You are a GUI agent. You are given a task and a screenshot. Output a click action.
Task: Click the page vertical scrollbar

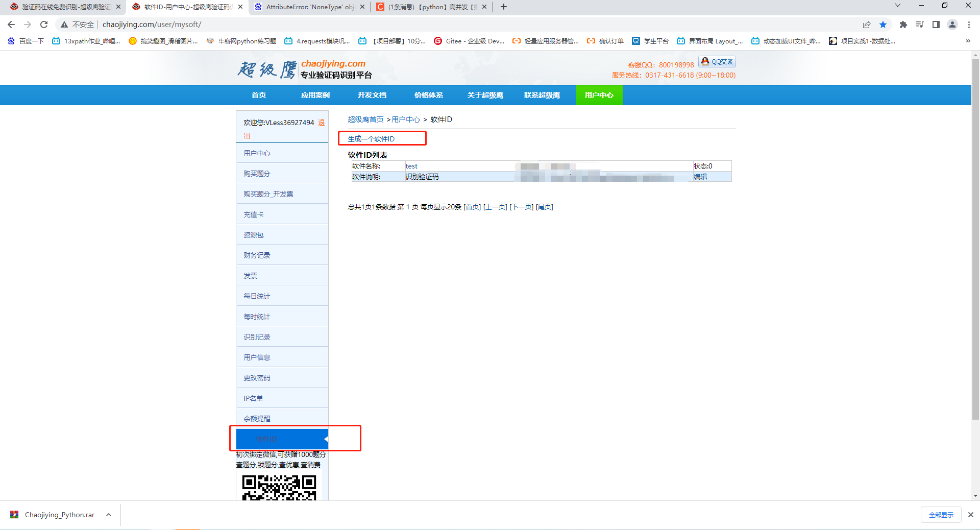click(975, 240)
